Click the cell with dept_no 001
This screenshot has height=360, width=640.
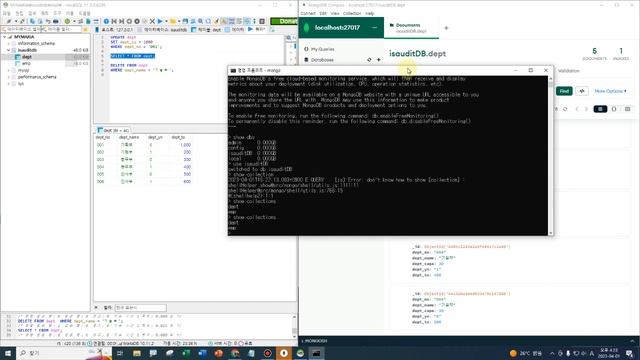[x=100, y=145]
